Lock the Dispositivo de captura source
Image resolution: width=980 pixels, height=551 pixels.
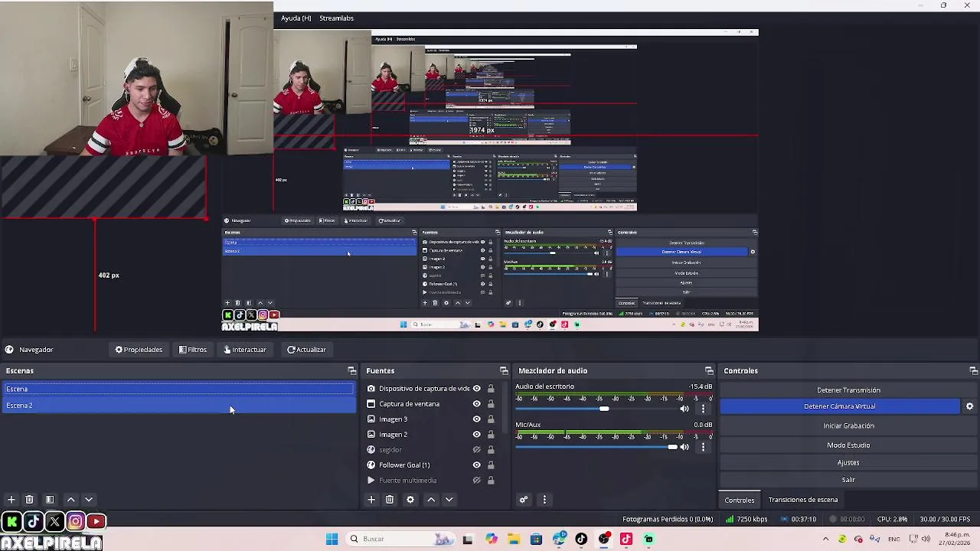pos(491,389)
